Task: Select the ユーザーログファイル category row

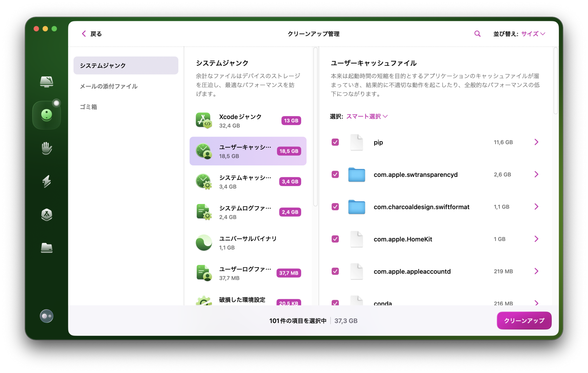Action: click(x=248, y=273)
